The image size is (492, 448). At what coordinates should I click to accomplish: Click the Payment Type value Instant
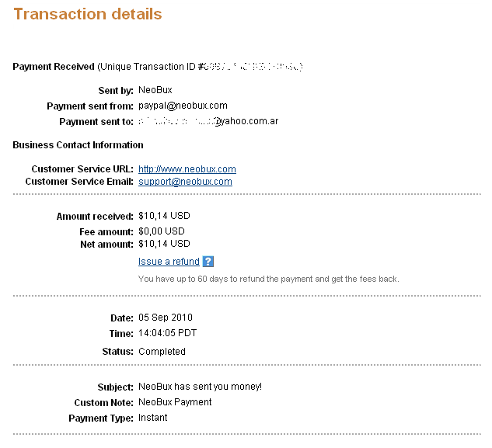(153, 418)
